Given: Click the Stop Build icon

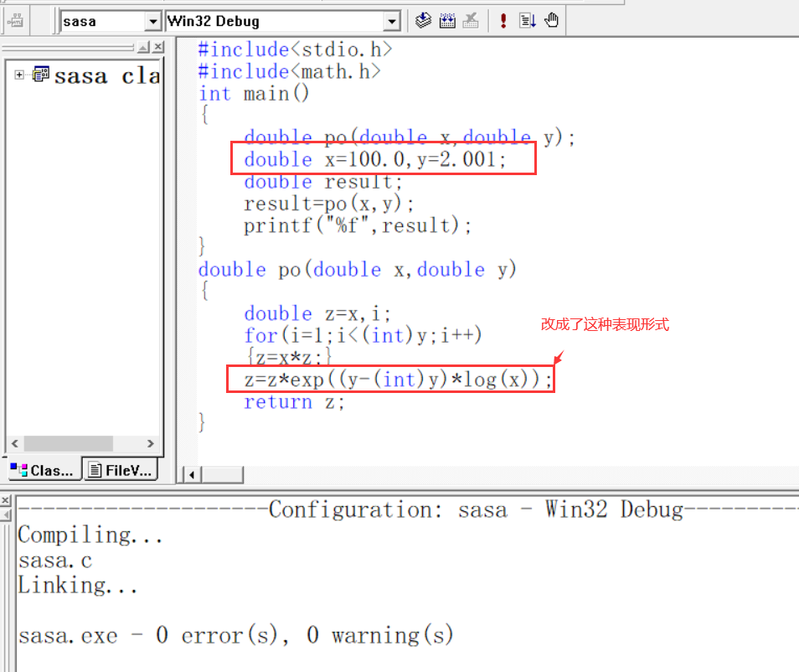Looking at the screenshot, I should (472, 20).
